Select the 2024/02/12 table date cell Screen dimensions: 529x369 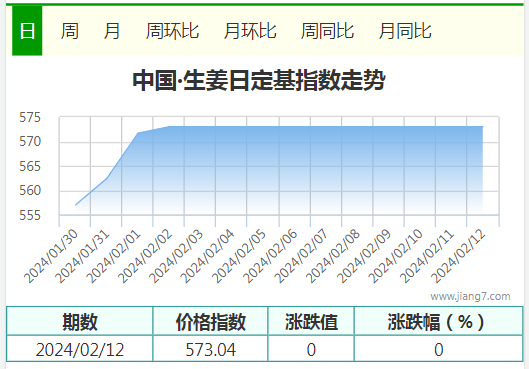tap(80, 349)
